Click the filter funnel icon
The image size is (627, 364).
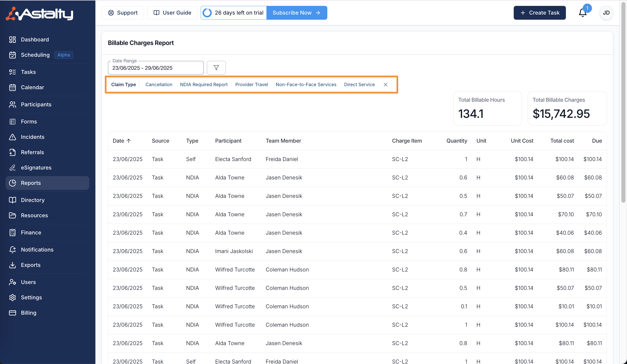click(216, 68)
